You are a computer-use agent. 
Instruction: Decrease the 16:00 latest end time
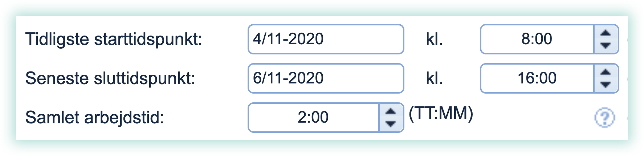pyautogui.click(x=605, y=85)
